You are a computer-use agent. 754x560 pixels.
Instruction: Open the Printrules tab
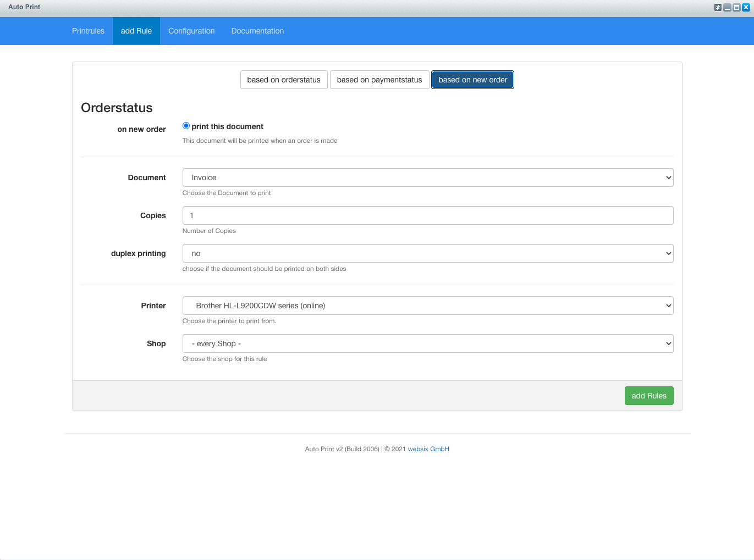pos(88,31)
